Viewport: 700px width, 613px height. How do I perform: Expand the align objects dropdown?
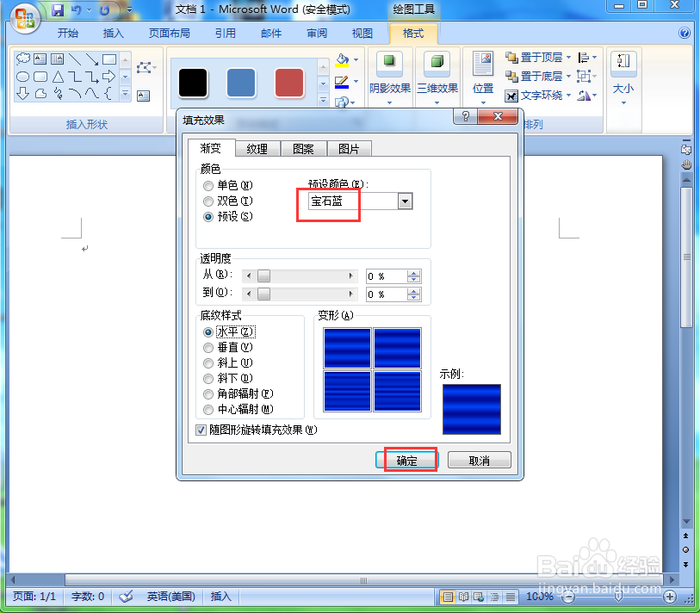(x=587, y=57)
